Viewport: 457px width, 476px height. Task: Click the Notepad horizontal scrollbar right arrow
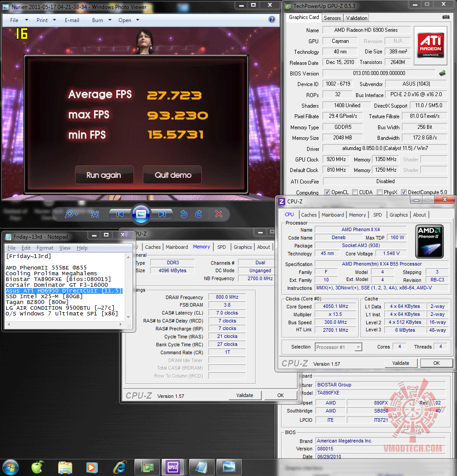pyautogui.click(x=121, y=324)
